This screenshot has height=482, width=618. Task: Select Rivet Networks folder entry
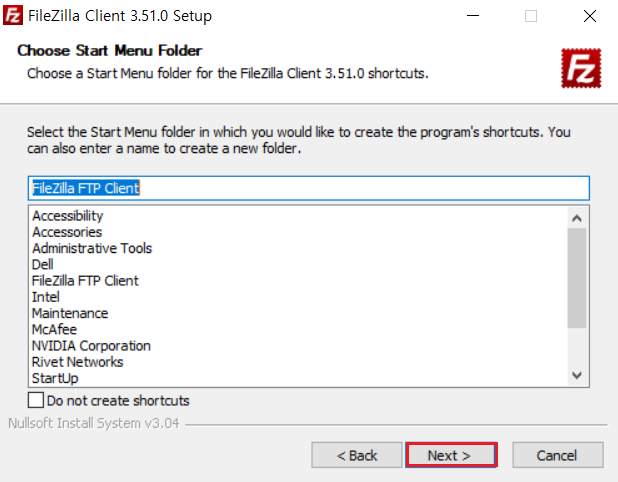coord(77,362)
